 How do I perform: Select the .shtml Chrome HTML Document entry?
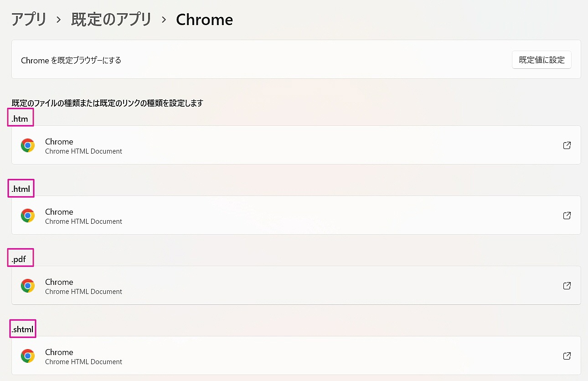296,355
